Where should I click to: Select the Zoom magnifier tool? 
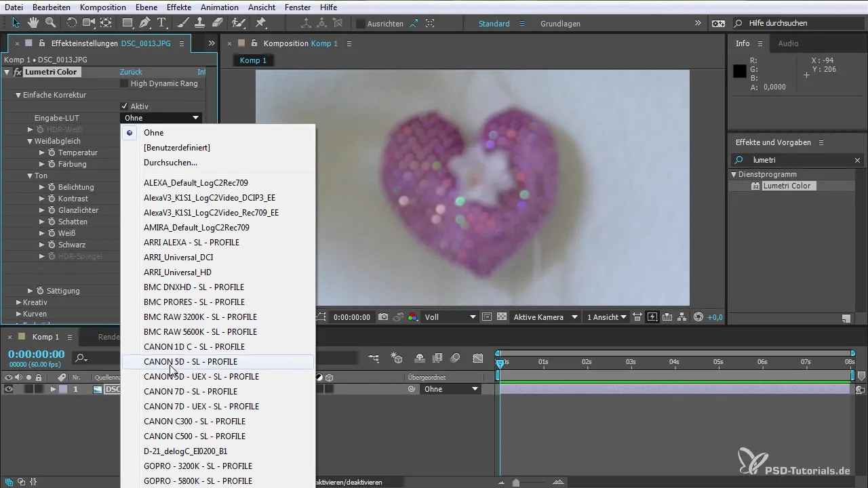pos(50,23)
